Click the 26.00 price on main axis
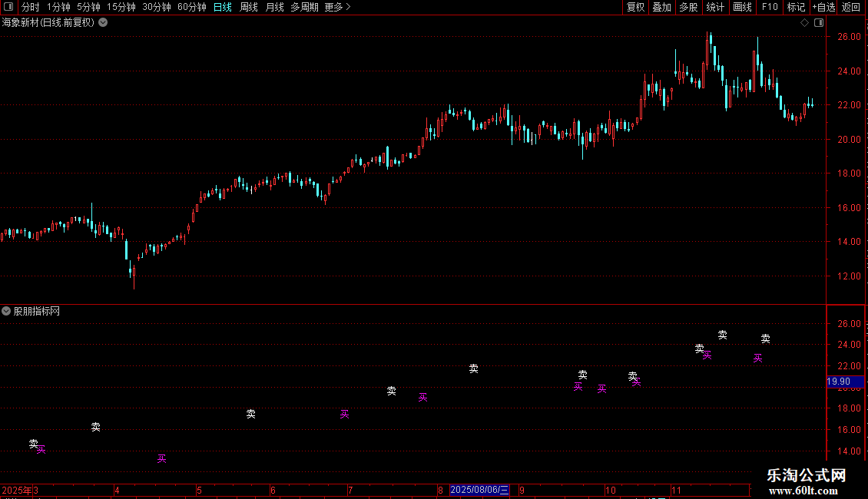This screenshot has height=499, width=868. [849, 37]
